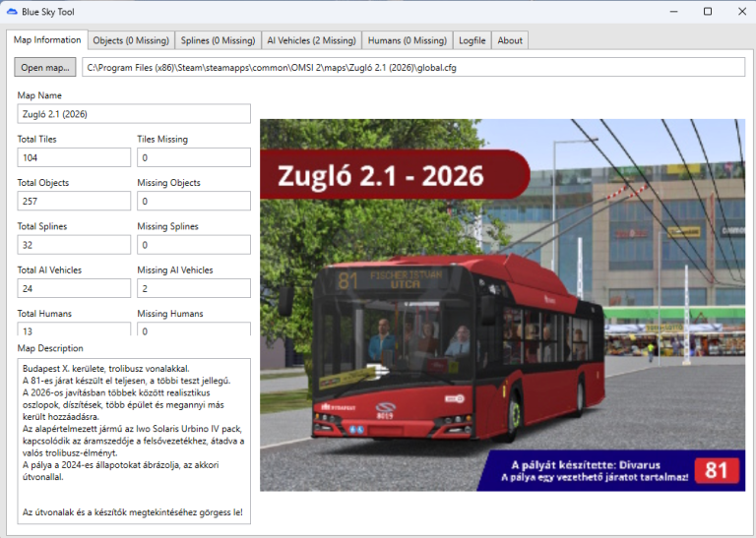This screenshot has height=538, width=756.
Task: Click the Tiles Missing label
Action: 162,140
